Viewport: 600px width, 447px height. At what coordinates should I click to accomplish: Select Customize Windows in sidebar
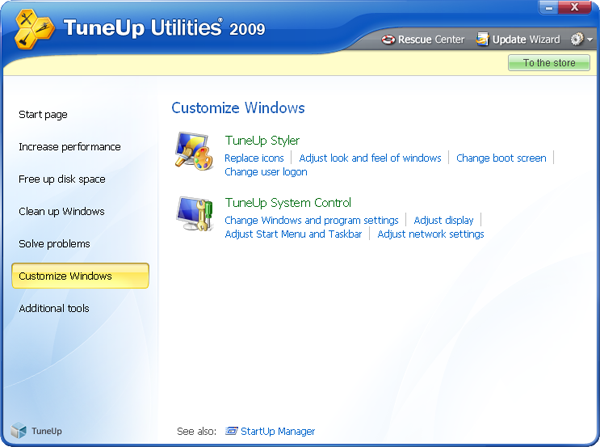80,276
